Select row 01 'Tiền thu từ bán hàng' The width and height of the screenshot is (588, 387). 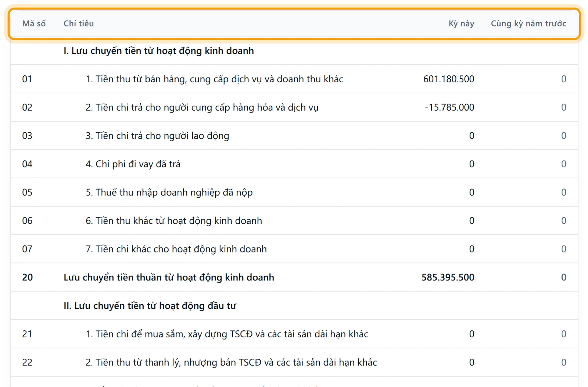pos(294,79)
